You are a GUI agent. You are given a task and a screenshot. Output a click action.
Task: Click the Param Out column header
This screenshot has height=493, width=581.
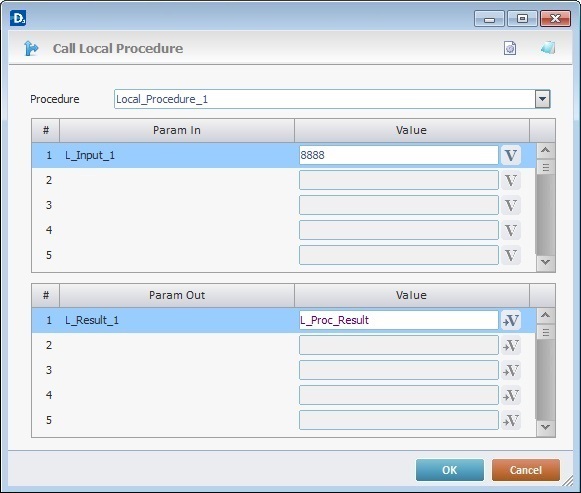pyautogui.click(x=177, y=295)
